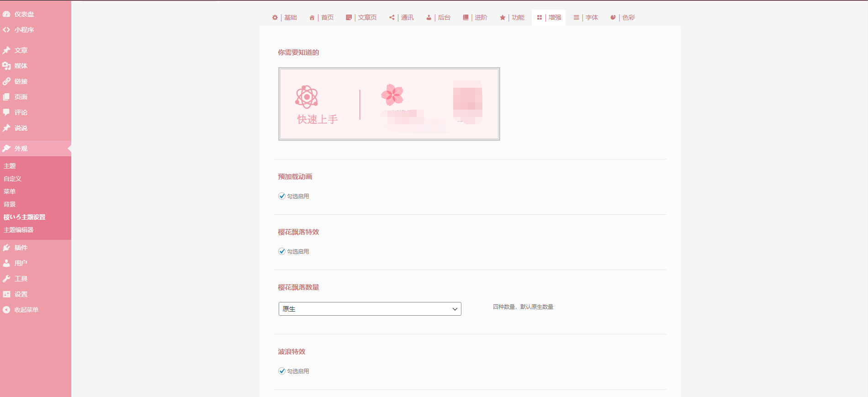
Task: Collapse sidebar with 收起菜单 arrow icon
Action: 6,310
